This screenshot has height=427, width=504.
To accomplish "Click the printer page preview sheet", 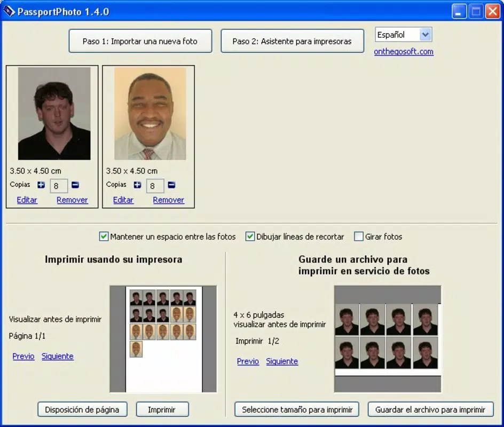I will (x=163, y=339).
